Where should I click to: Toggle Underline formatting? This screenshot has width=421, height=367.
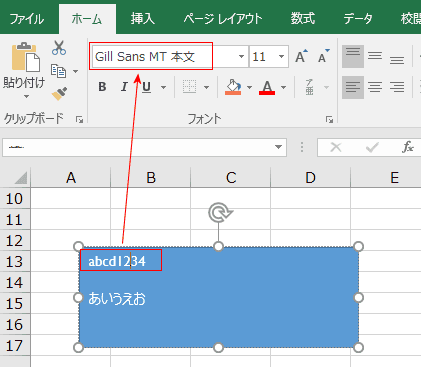tap(146, 87)
